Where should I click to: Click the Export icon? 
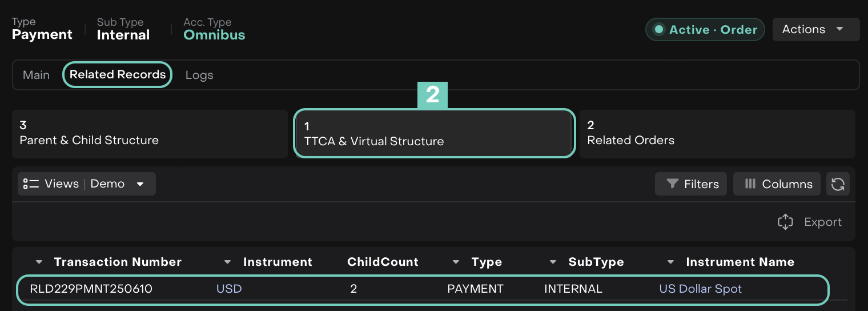tap(786, 222)
